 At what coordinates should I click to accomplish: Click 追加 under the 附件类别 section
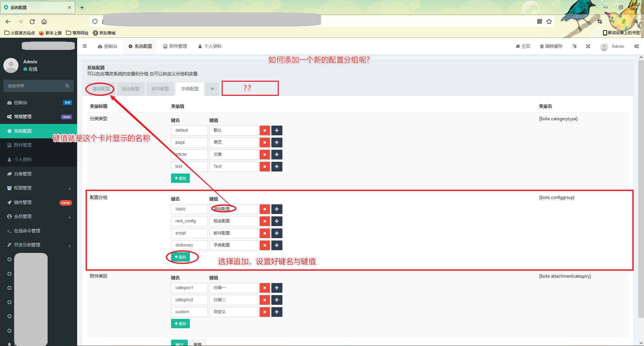(180, 323)
